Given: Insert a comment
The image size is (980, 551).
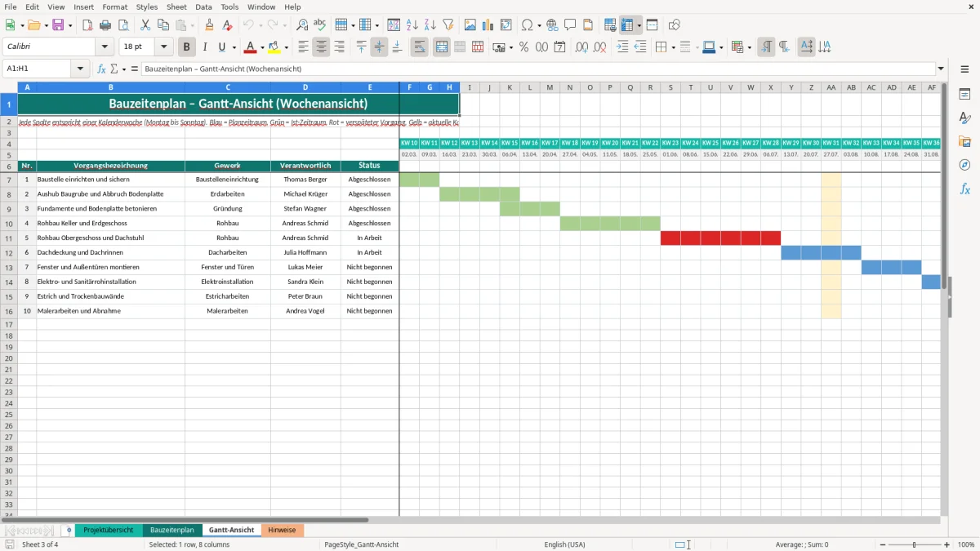Looking at the screenshot, I should [x=570, y=25].
